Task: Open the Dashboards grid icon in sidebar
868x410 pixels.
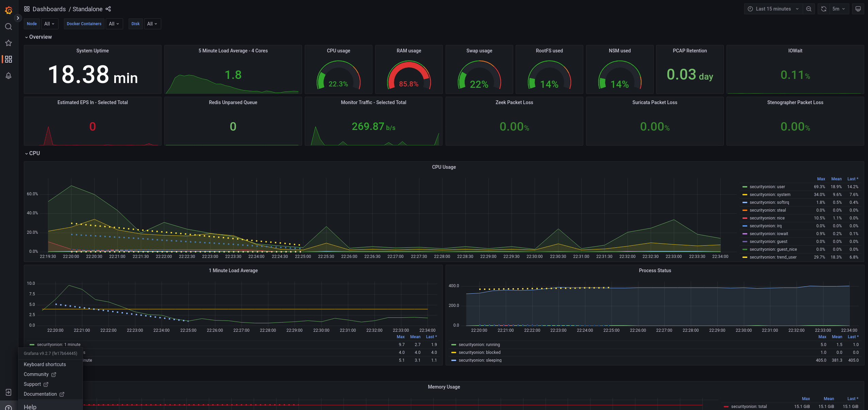Action: point(8,59)
